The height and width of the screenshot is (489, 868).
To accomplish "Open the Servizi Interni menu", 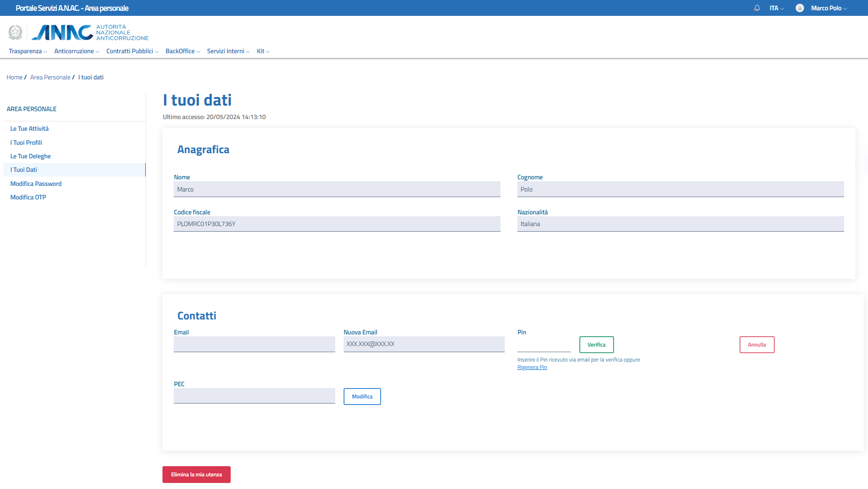I will [x=228, y=51].
